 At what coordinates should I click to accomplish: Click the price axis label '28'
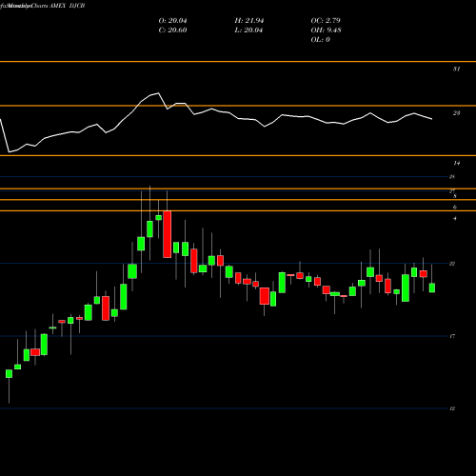coord(452,177)
